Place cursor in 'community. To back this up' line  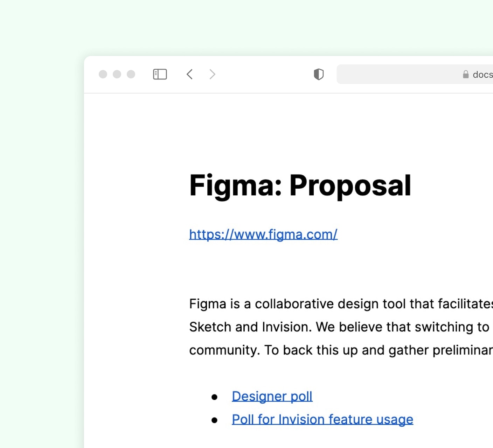(341, 350)
